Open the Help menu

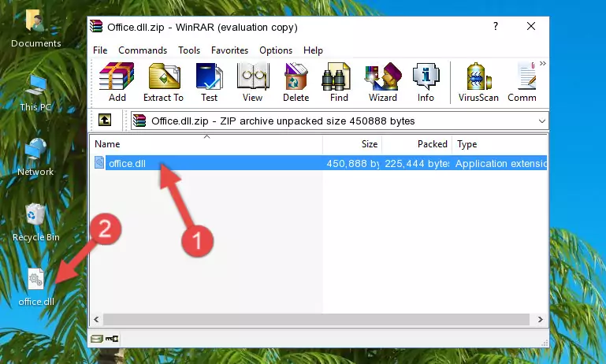click(x=313, y=50)
